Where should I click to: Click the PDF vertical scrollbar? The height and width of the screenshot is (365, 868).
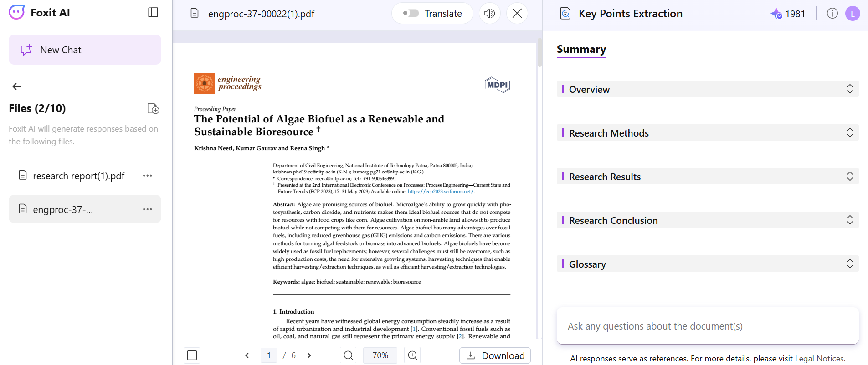(539, 52)
